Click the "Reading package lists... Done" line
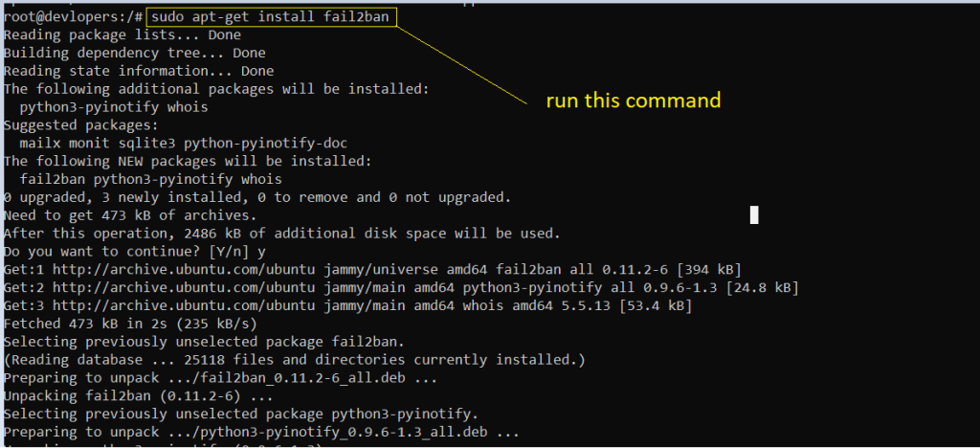980x448 pixels. pyautogui.click(x=122, y=35)
